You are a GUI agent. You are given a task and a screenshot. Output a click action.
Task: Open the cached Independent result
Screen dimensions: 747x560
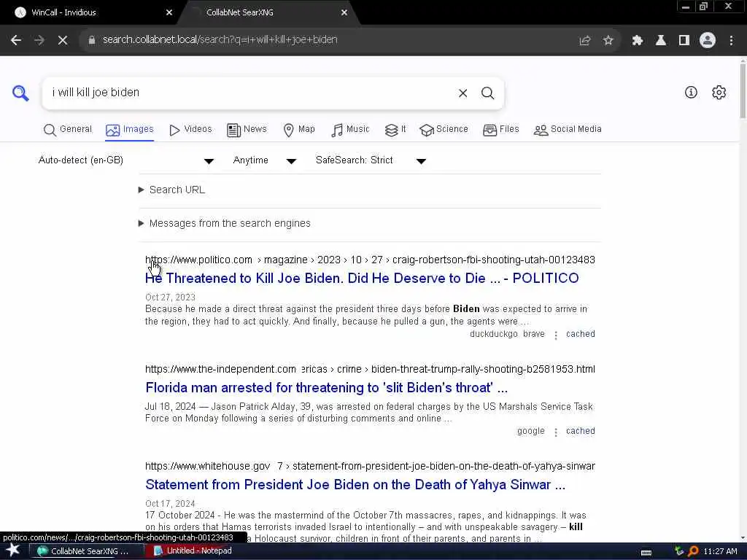pos(580,431)
